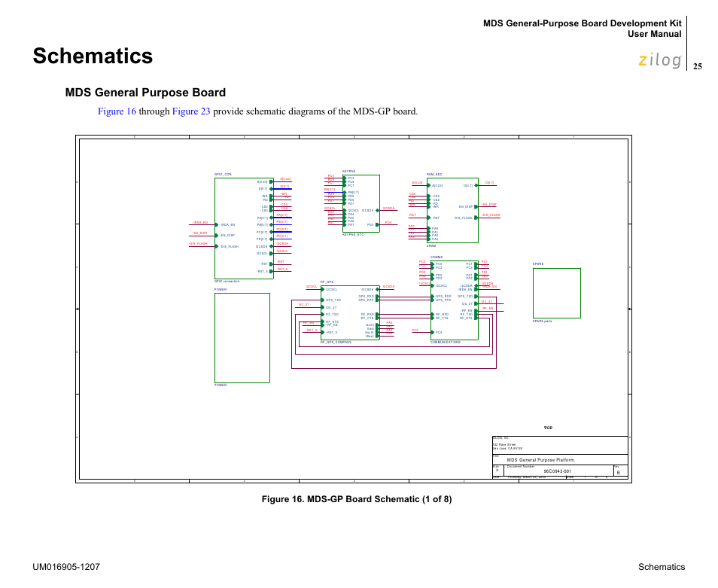The width and height of the screenshot is (718, 588).
Task: Select the GPIO_CON schematic block
Action: tap(244, 229)
